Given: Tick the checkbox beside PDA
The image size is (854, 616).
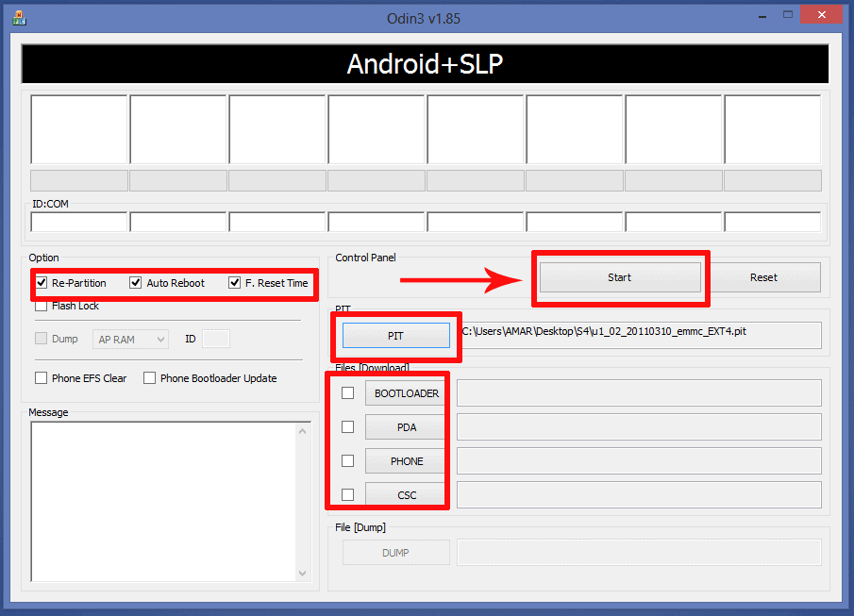Looking at the screenshot, I should [x=347, y=427].
